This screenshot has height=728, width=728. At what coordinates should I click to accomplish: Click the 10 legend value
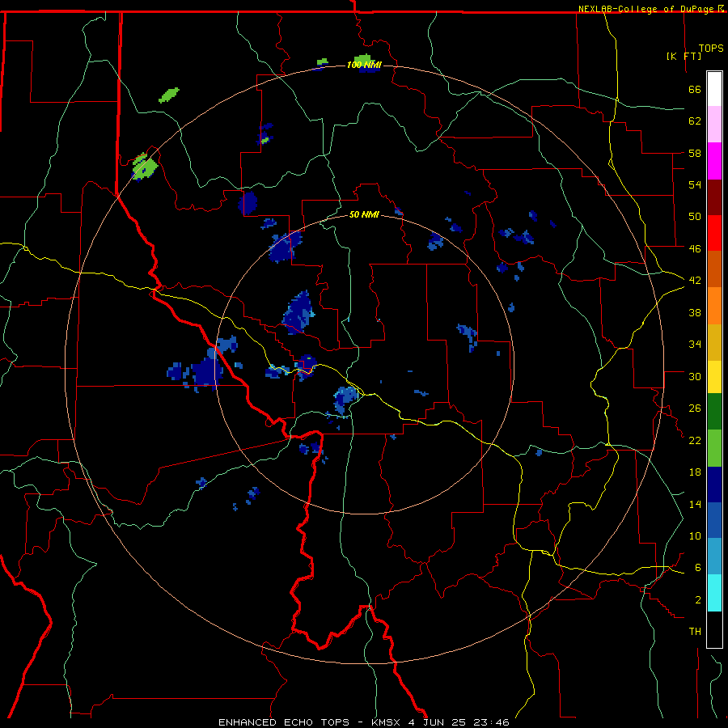[x=695, y=535]
